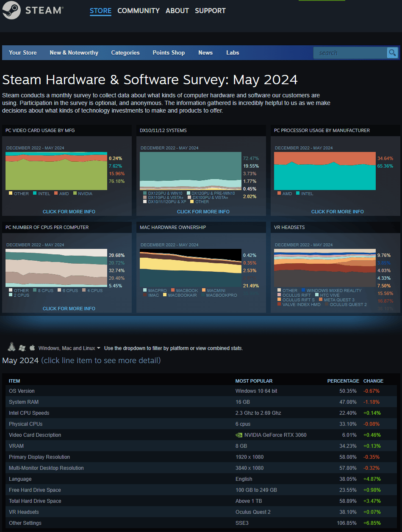Expand the Physical CPUs row
This screenshot has width=402, height=532.
201,424
